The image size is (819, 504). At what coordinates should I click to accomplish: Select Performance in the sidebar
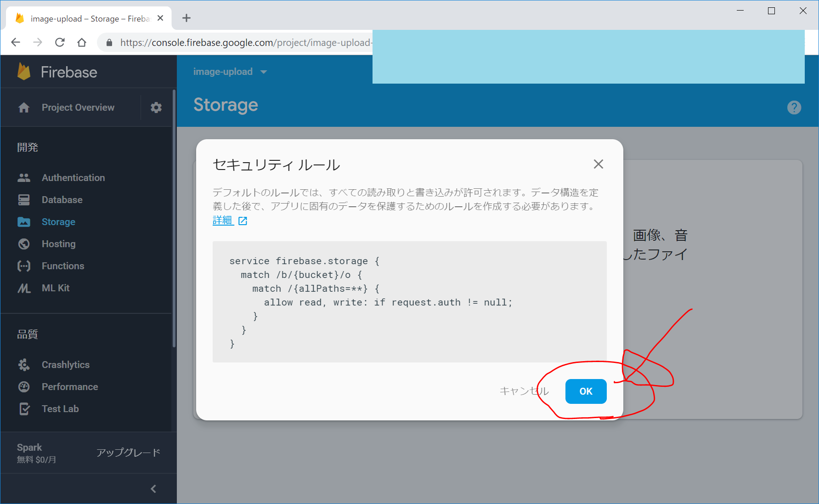coord(70,387)
